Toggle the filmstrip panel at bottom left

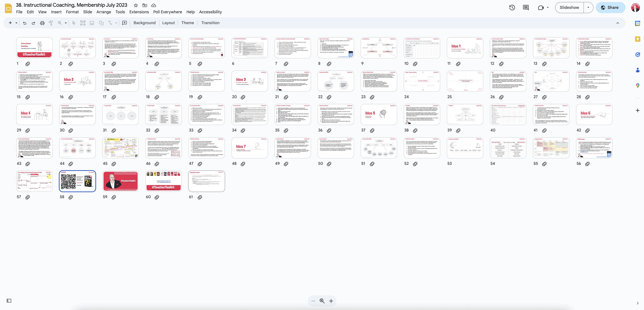[9, 301]
